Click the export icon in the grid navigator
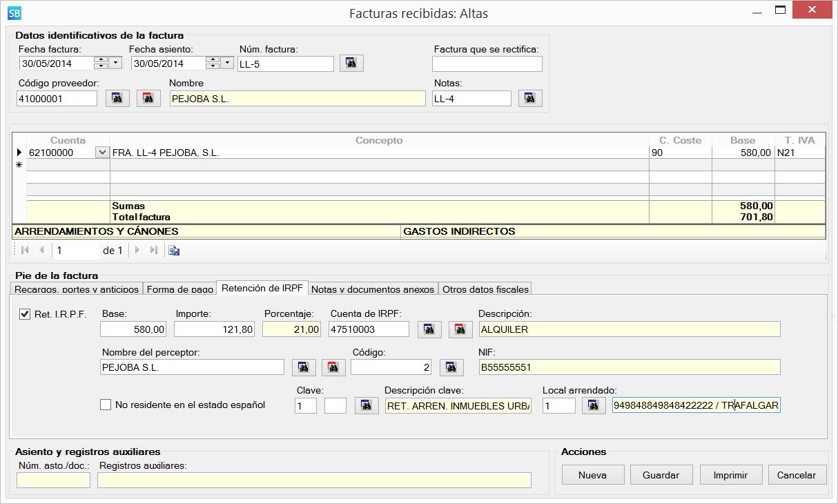 pos(174,251)
